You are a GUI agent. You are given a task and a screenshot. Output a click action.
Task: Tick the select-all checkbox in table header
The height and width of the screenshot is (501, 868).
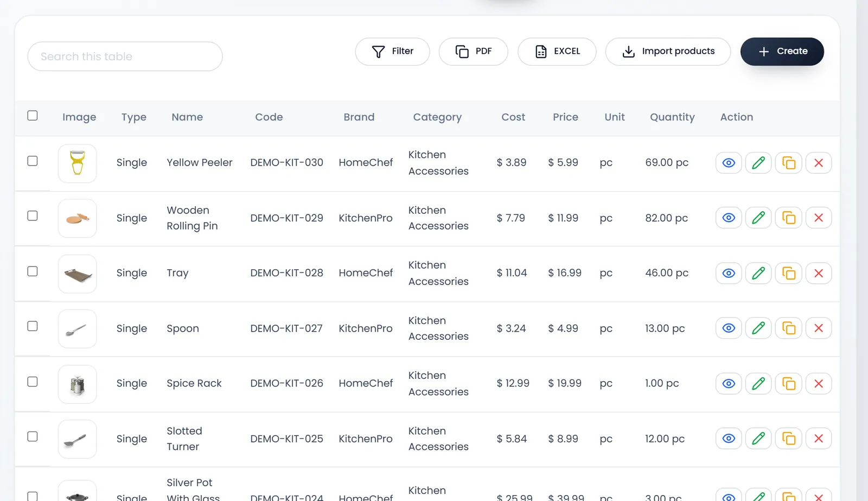(33, 116)
